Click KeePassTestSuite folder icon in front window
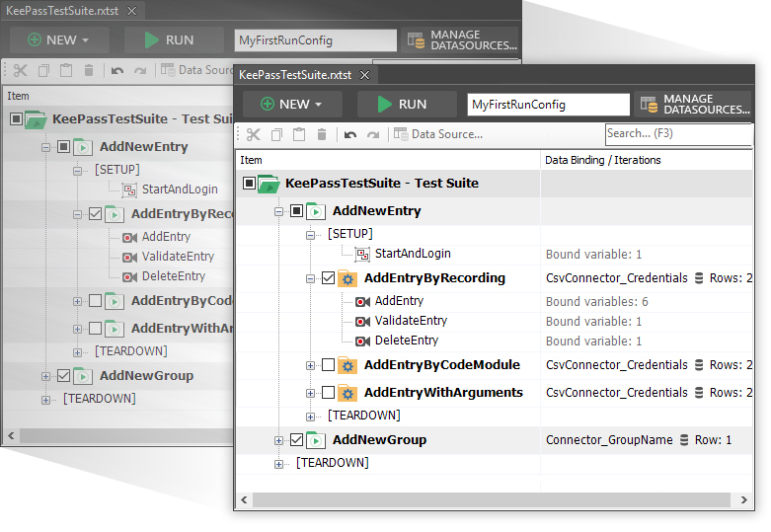The image size is (771, 532). pos(269,184)
